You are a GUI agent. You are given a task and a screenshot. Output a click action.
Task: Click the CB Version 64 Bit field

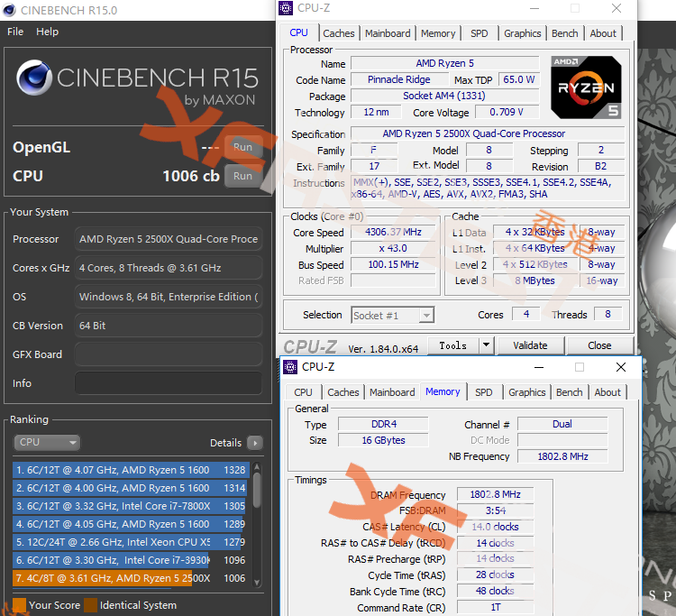coord(169,326)
